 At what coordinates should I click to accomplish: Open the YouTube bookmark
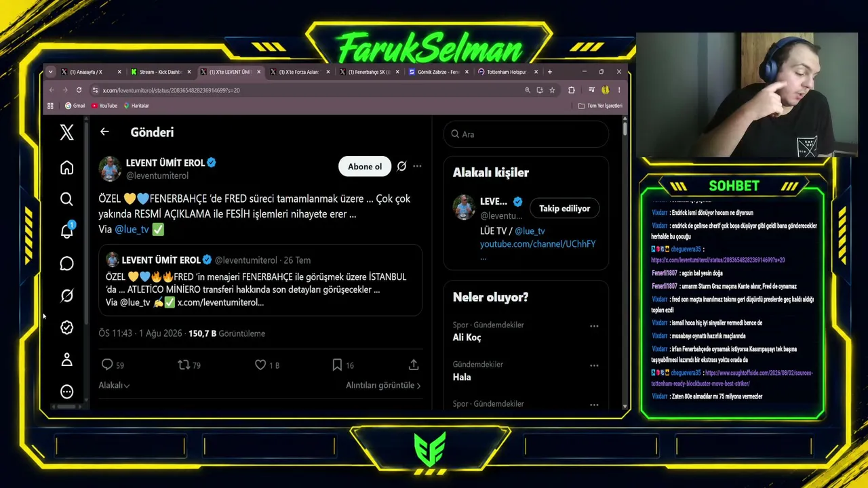104,106
